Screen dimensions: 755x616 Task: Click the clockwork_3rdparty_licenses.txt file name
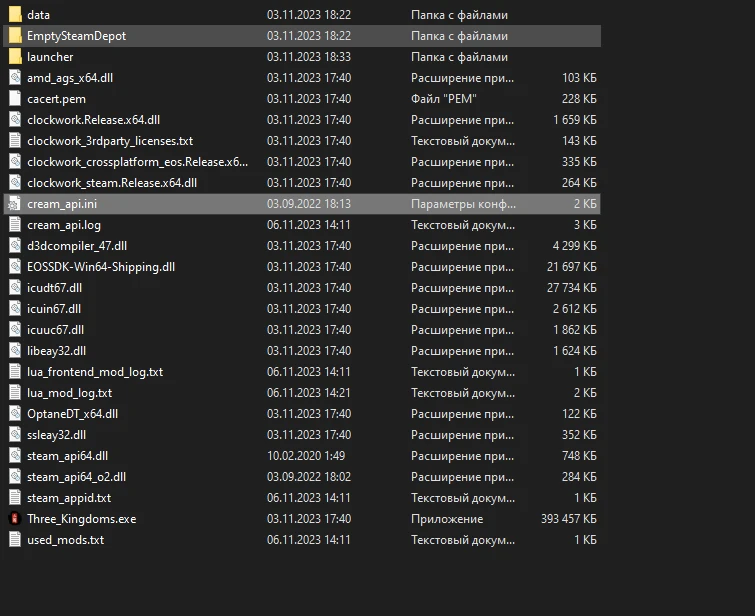click(110, 141)
